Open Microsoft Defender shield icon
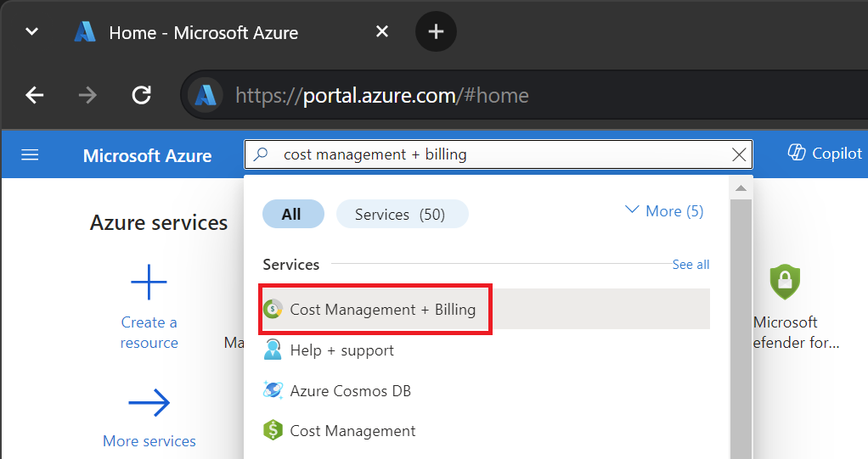Viewport: 868px width, 459px height. 785,282
